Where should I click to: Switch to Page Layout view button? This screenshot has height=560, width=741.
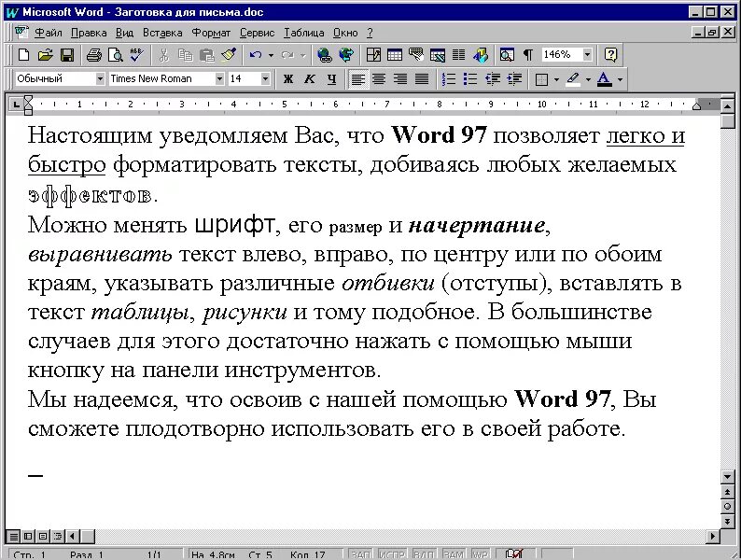(x=43, y=536)
